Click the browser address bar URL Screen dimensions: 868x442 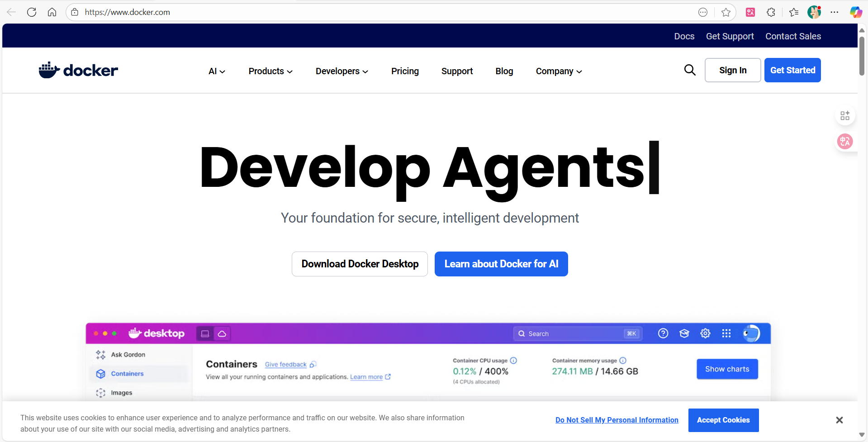point(127,12)
